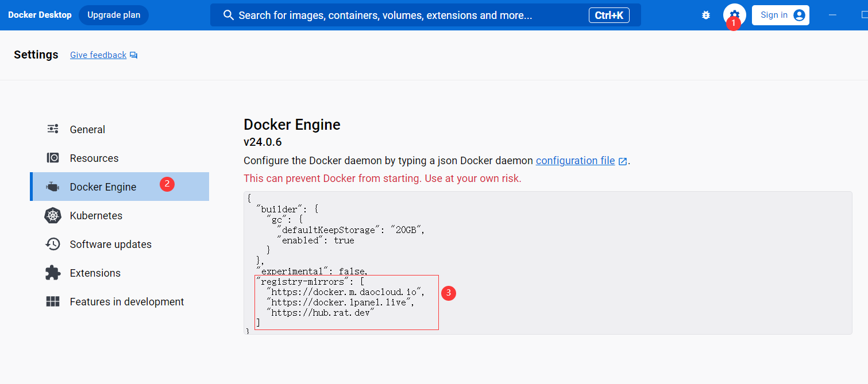
Task: Open the Give feedback link
Action: click(x=98, y=55)
